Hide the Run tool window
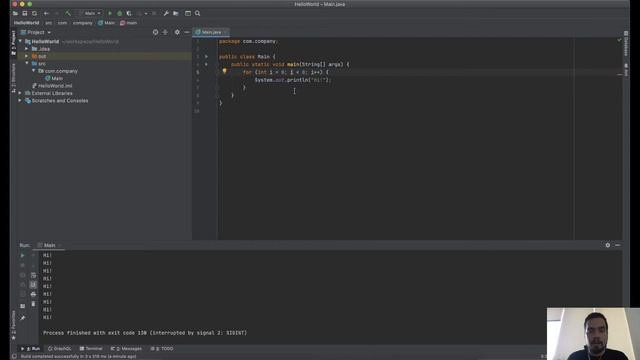 (x=618, y=245)
